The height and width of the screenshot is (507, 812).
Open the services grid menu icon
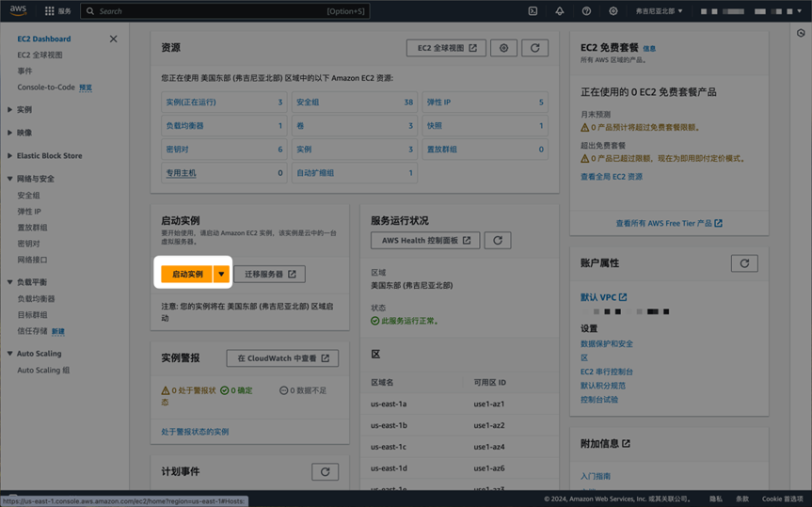point(49,11)
